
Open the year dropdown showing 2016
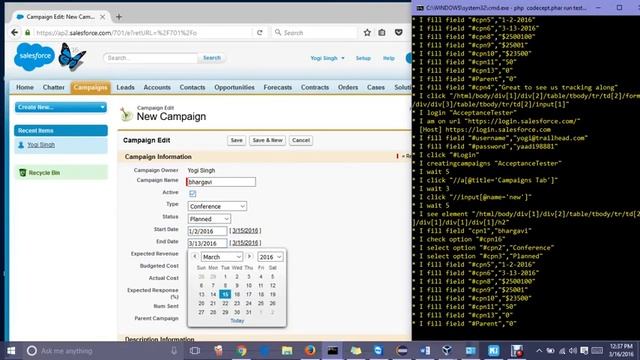pyautogui.click(x=270, y=257)
